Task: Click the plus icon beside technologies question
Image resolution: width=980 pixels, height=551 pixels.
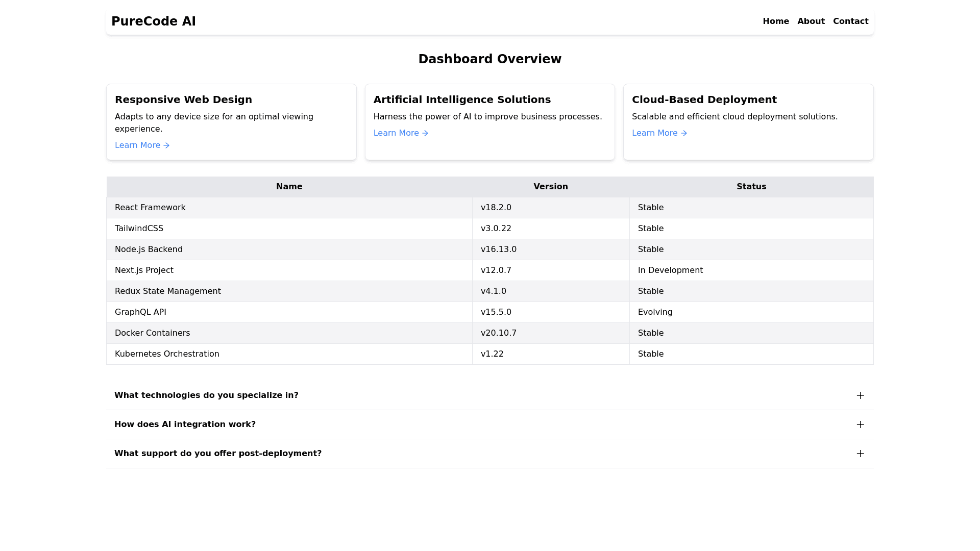Action: [x=860, y=395]
